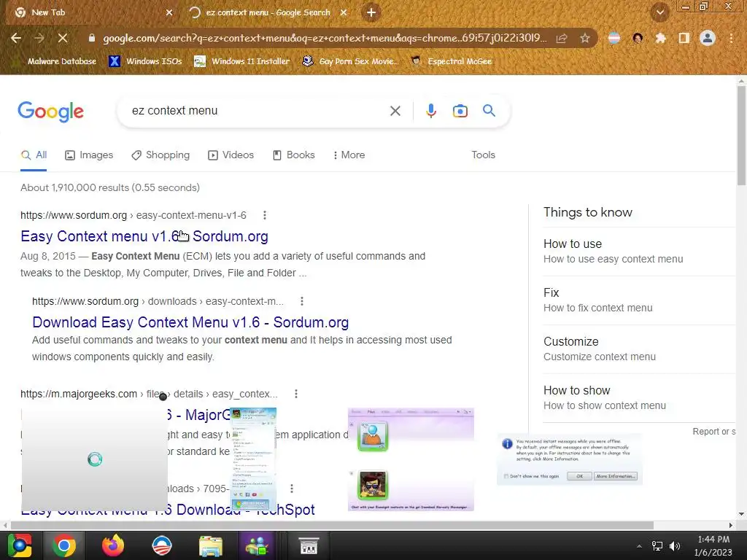
Task: Open tab search dropdown arrow
Action: pyautogui.click(x=660, y=13)
